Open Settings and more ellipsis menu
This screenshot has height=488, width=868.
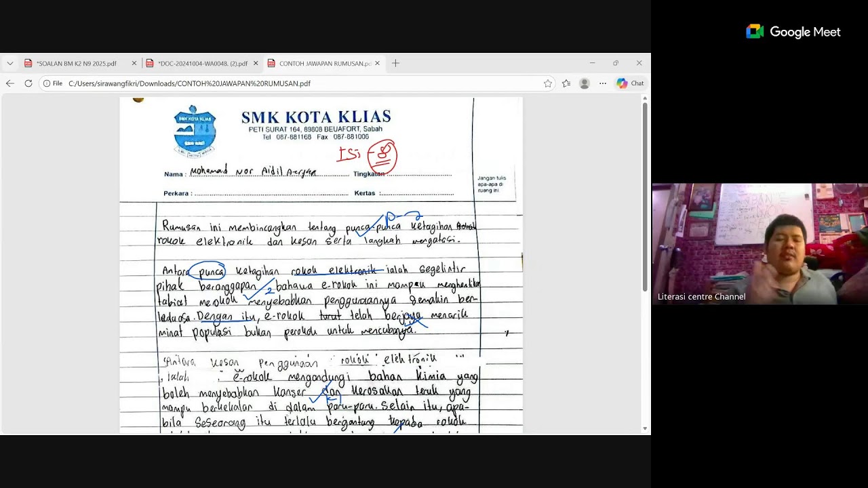(x=603, y=83)
